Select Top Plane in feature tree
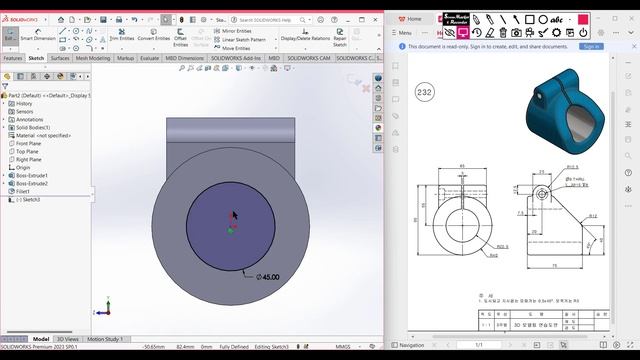Image resolution: width=640 pixels, height=360 pixels. pyautogui.click(x=24, y=151)
